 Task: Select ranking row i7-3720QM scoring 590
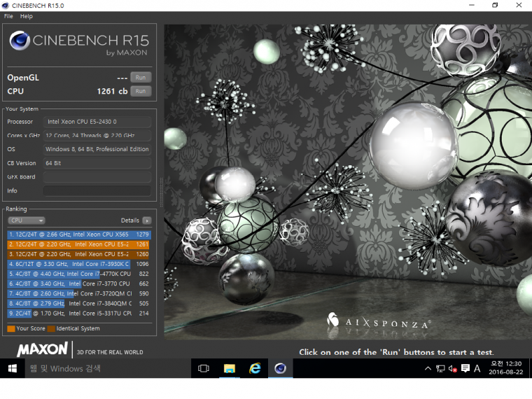point(78,293)
